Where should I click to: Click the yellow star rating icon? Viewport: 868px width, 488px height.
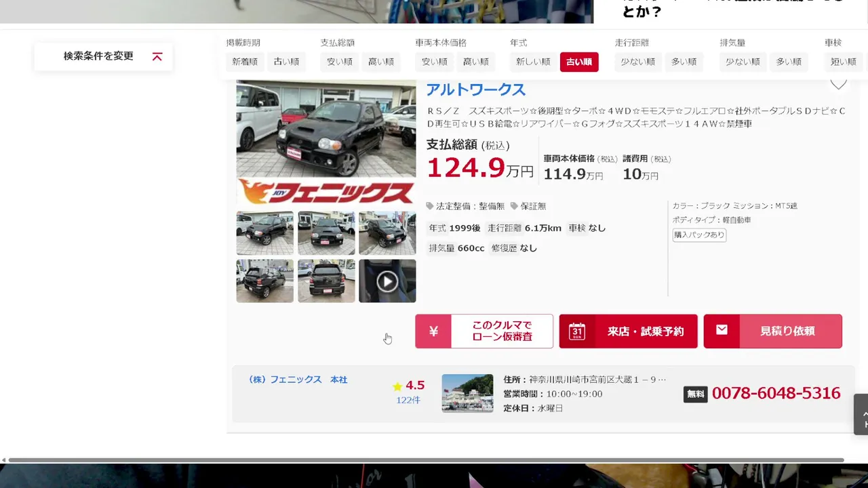click(397, 386)
